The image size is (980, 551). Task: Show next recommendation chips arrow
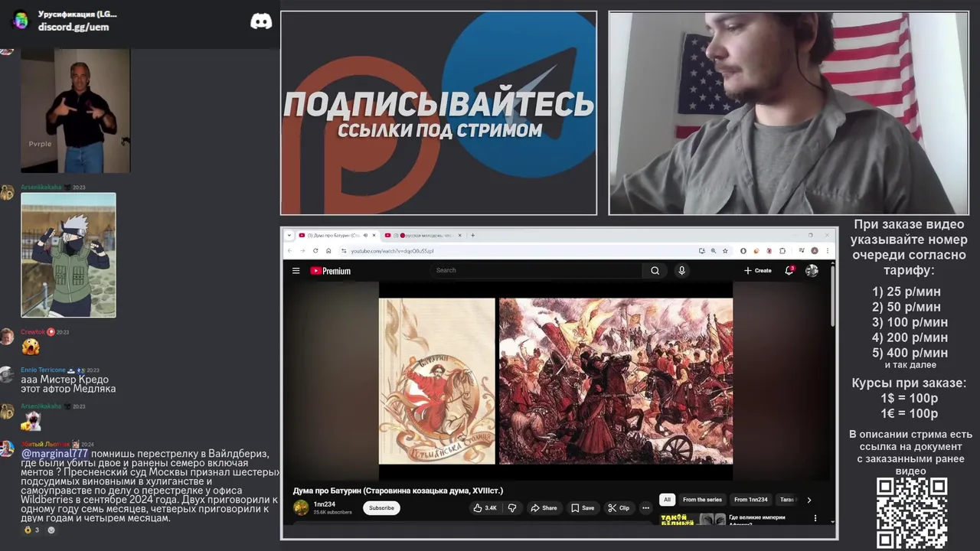[808, 500]
